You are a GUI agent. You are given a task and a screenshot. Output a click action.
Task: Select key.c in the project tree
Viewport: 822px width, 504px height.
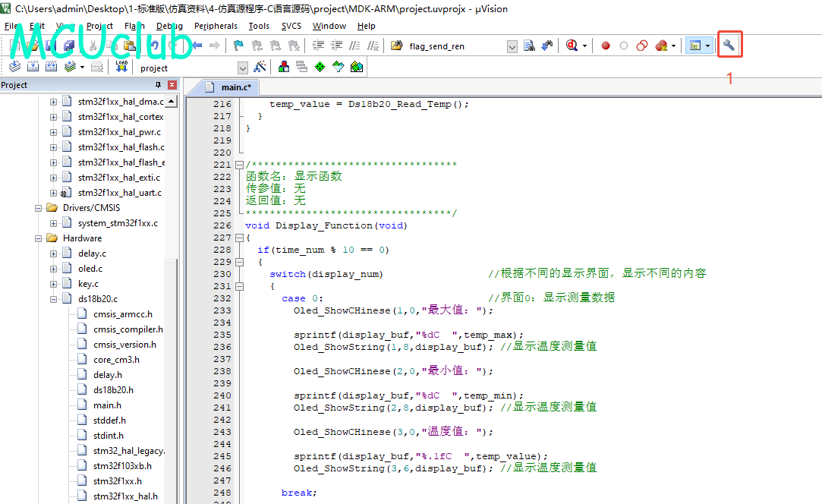pos(88,284)
